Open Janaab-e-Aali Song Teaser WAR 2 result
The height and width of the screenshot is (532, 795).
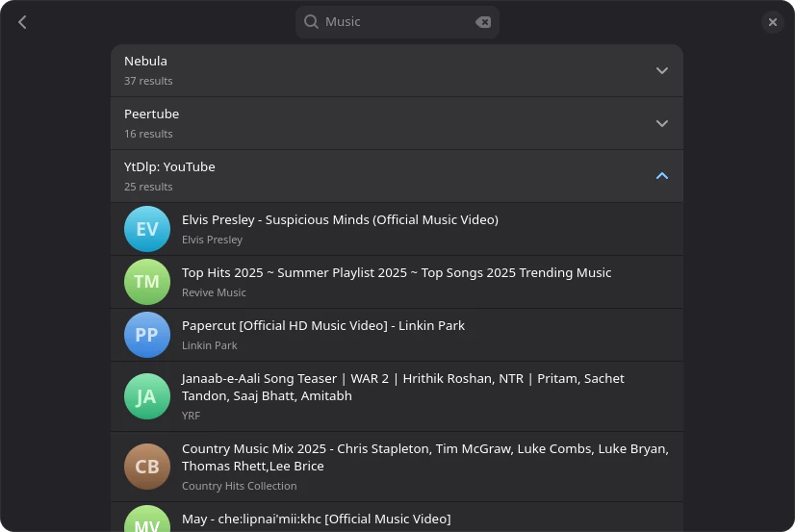click(x=397, y=396)
